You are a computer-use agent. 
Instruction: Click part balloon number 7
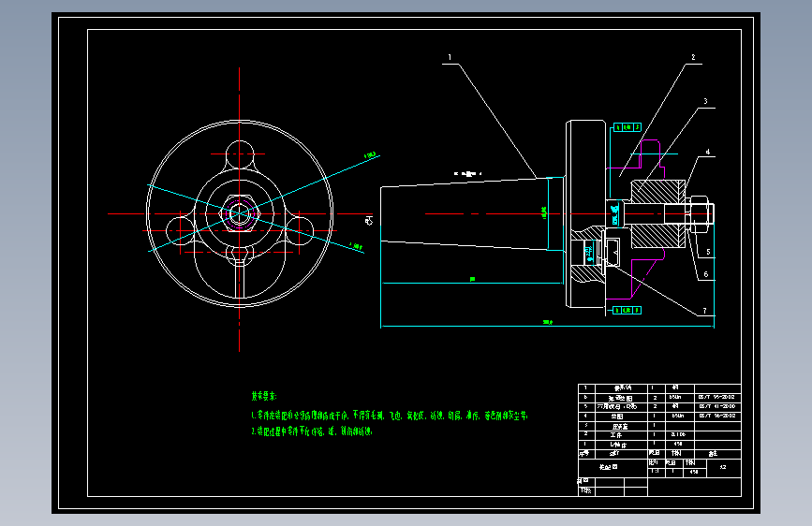(704, 311)
